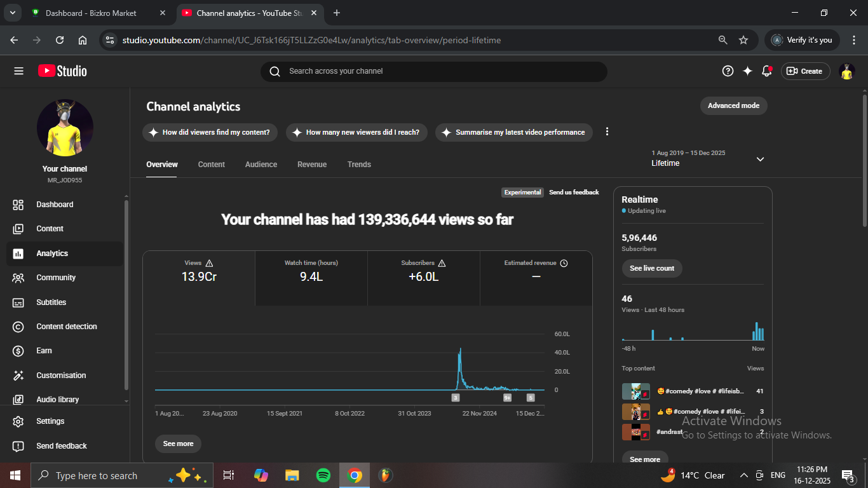
Task: Click the Search across your channel field
Action: (433, 71)
